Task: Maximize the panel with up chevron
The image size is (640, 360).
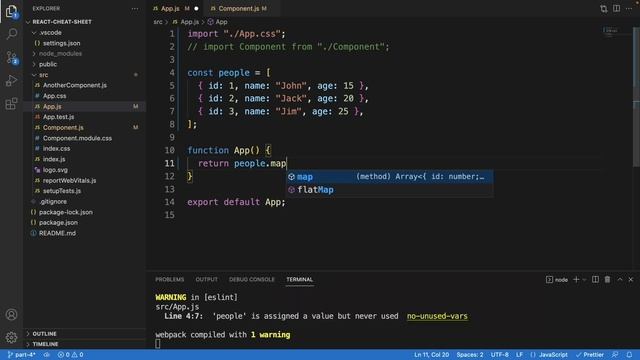Action: click(x=620, y=280)
